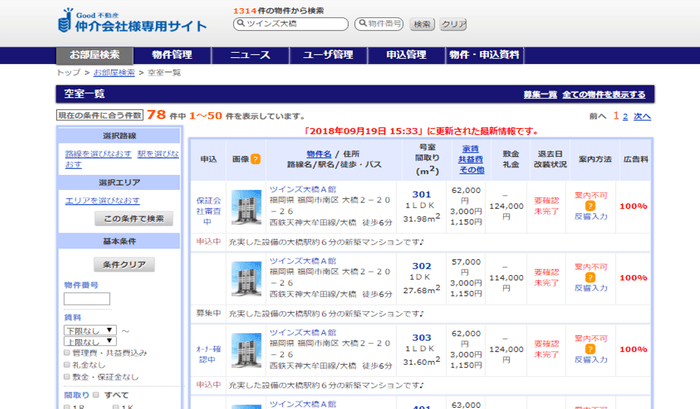This screenshot has height=409, width=700.
Task: Sort by the 家賃 column header link
Action: 469,149
